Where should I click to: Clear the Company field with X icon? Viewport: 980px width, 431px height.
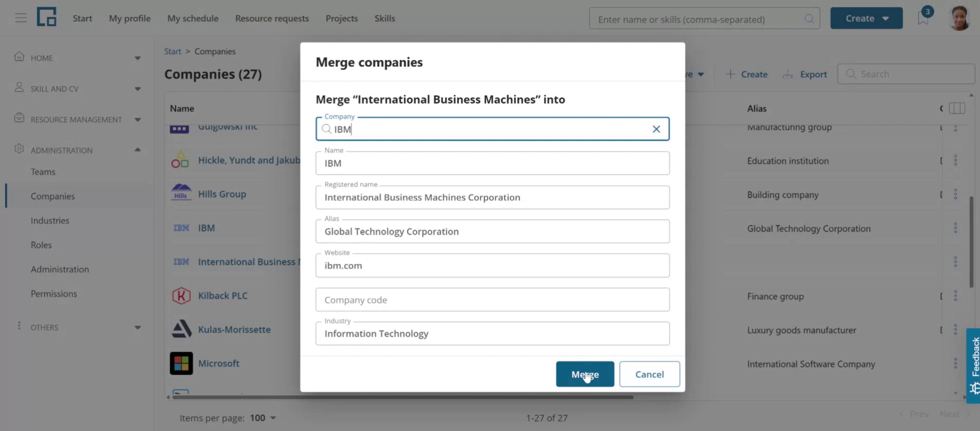coord(656,129)
